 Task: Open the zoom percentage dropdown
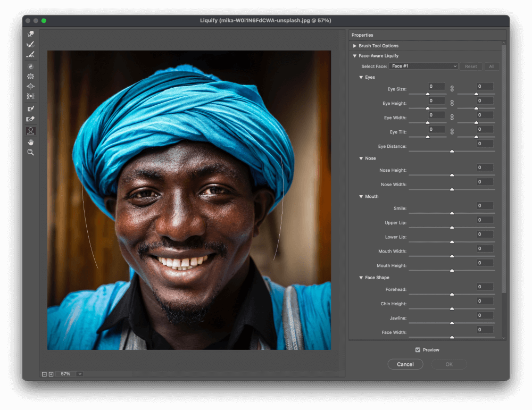(x=80, y=374)
